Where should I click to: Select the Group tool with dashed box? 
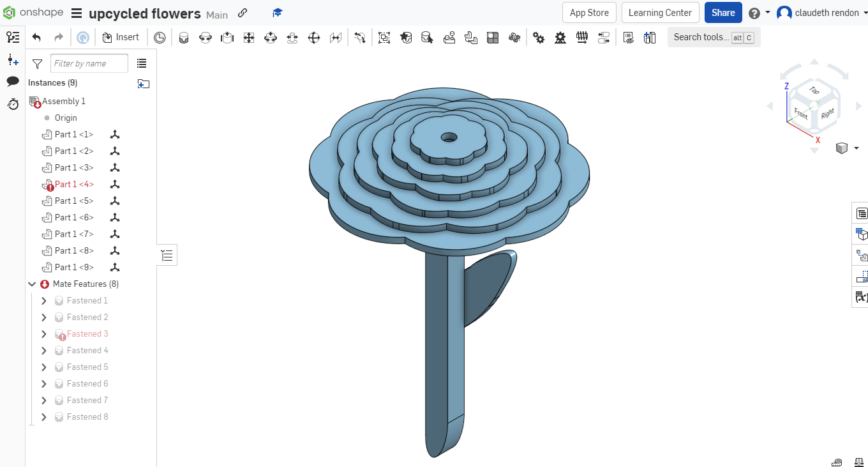point(384,38)
